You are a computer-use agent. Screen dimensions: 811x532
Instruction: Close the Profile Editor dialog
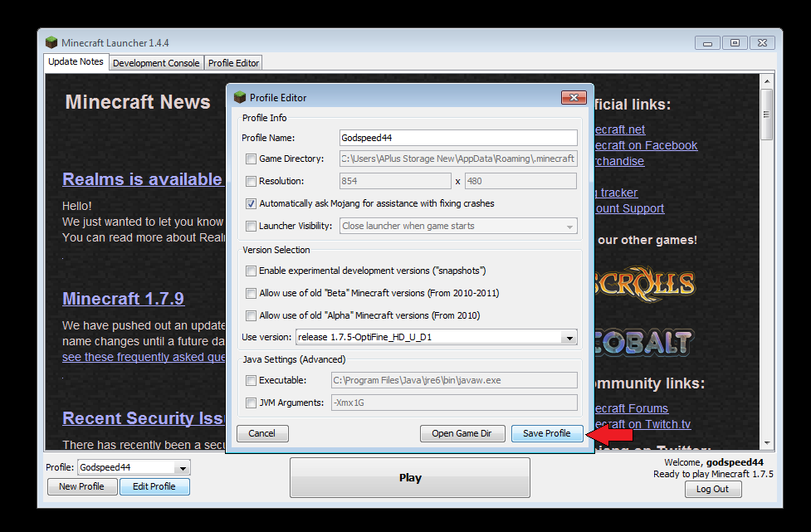[x=574, y=97]
